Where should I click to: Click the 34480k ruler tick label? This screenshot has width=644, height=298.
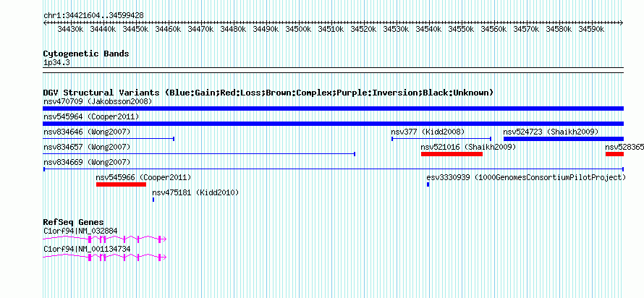(x=234, y=30)
